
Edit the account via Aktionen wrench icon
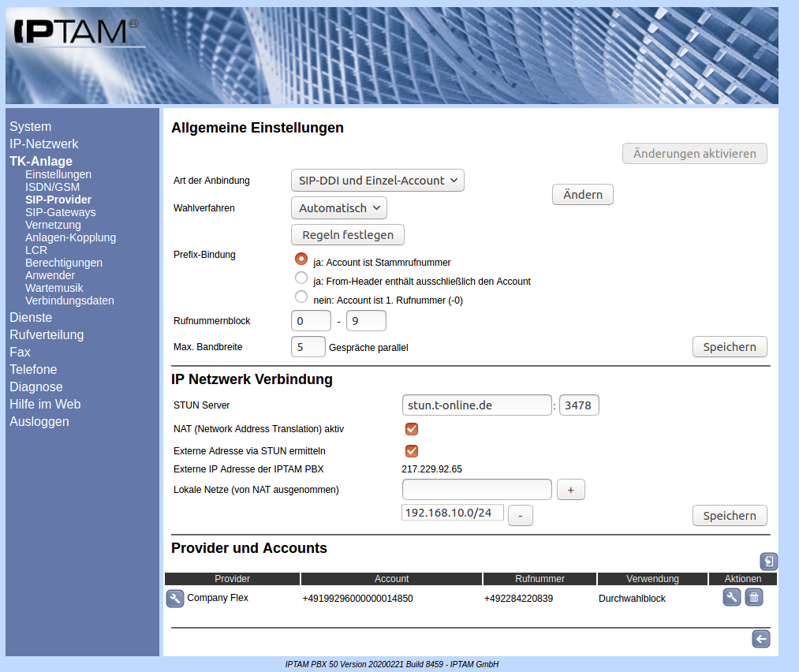731,597
